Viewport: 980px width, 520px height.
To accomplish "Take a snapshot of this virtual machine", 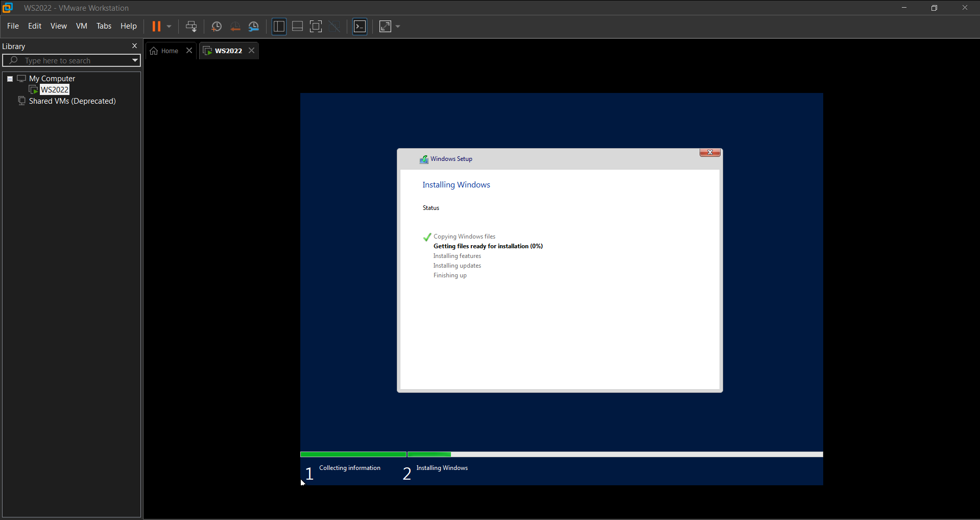I will pyautogui.click(x=217, y=27).
